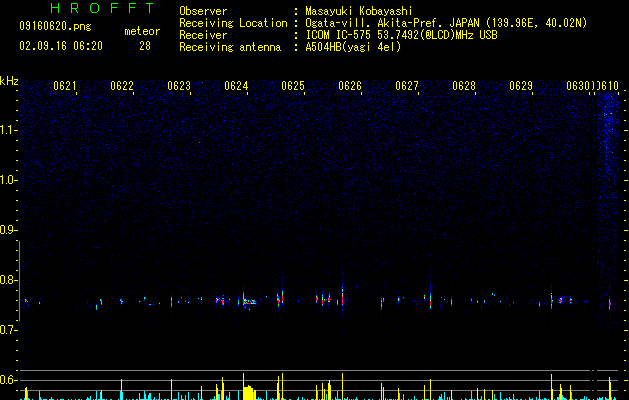
Task: Click the 0625 time marker
Action: click(293, 86)
